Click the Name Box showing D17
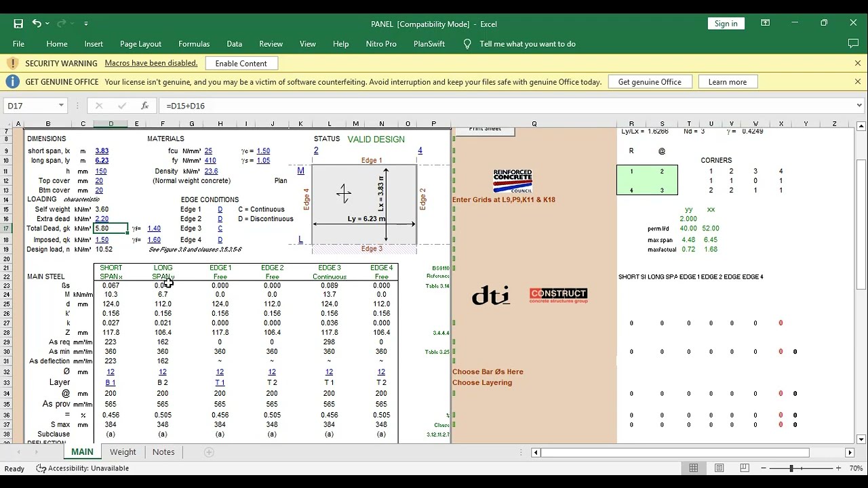The height and width of the screenshot is (488, 868). tap(31, 106)
